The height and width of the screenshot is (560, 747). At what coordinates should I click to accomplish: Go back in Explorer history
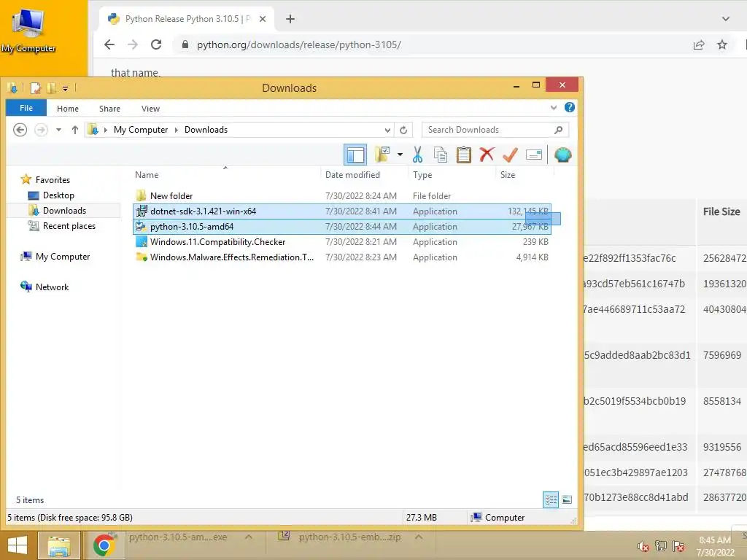pos(20,130)
